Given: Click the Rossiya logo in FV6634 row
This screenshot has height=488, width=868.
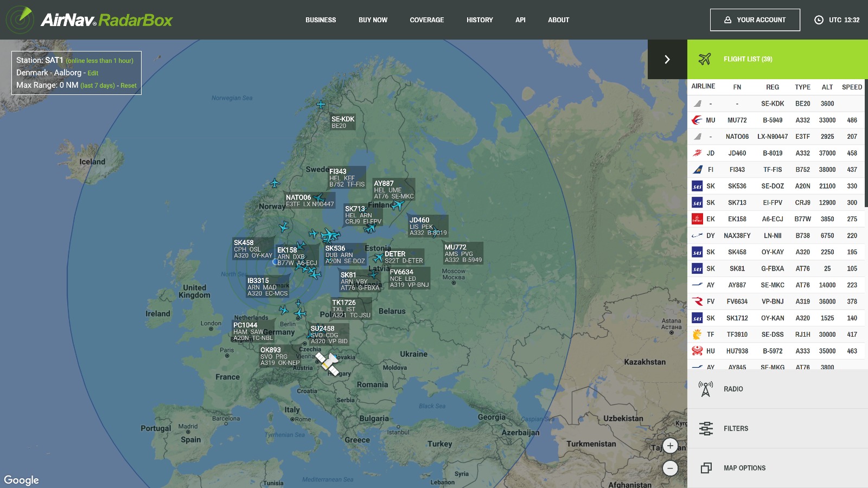Looking at the screenshot, I should click(697, 301).
